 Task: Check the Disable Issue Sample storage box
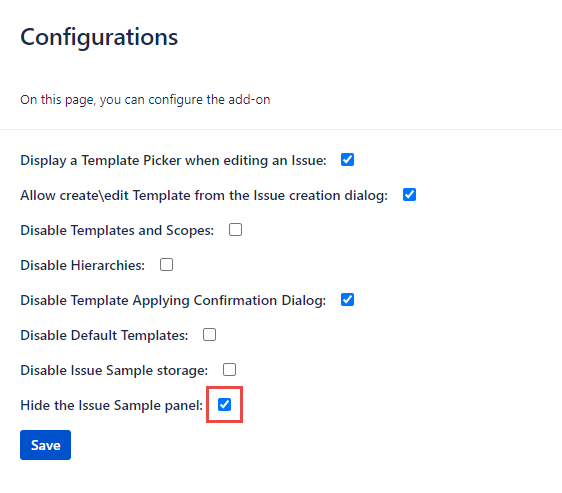tap(229, 369)
